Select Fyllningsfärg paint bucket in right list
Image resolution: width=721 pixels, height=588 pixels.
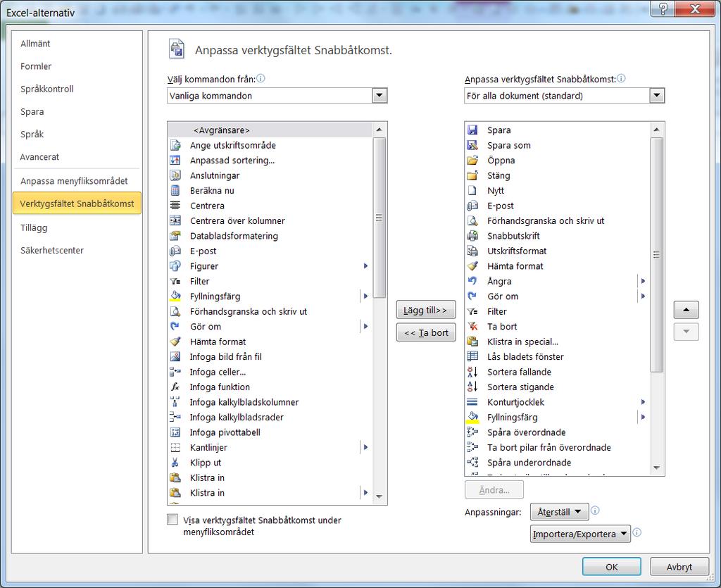pos(472,417)
